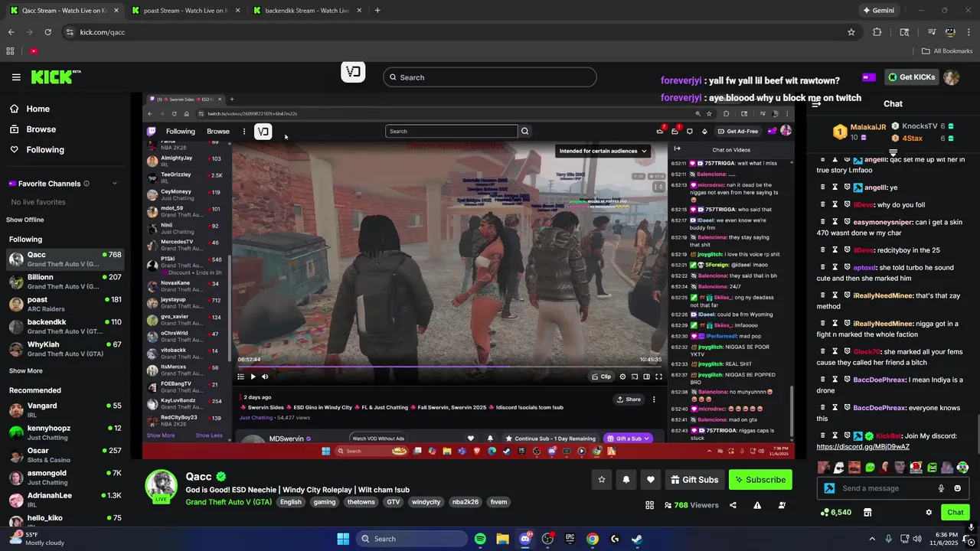Click MalakaiJR in the gift leaderboard

click(x=868, y=126)
